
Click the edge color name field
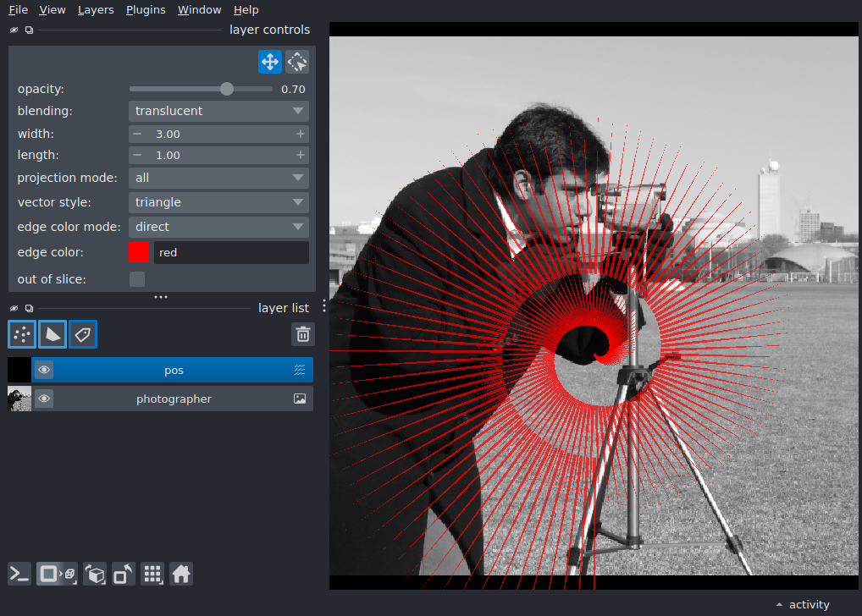click(x=231, y=252)
